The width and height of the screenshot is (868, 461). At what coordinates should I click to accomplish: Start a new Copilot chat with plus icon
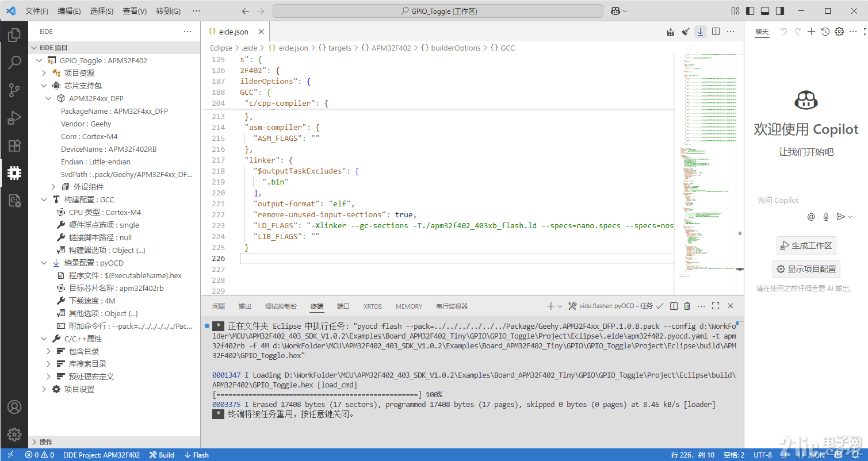tap(811, 32)
